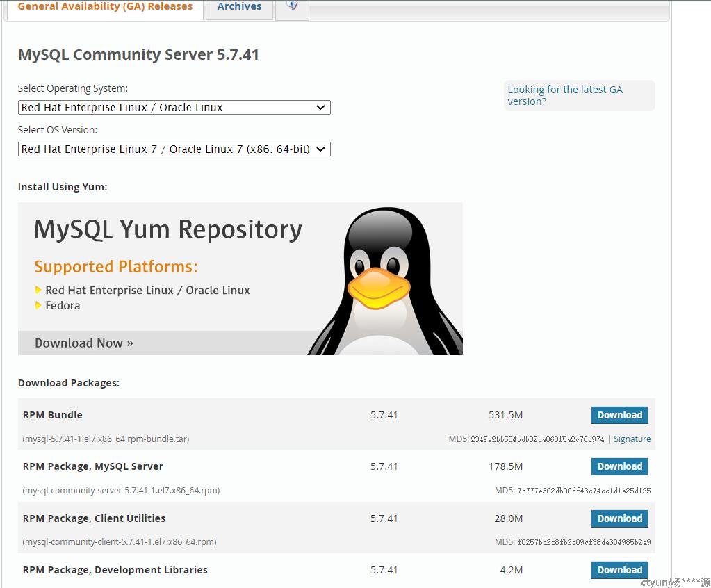The image size is (711, 588).
Task: Select the 'RPM Bundle' package name
Action: point(53,415)
